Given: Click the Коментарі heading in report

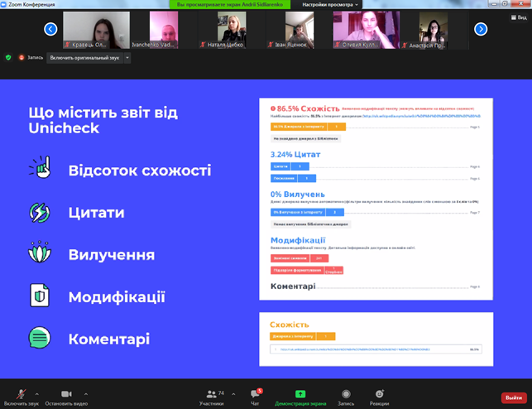Looking at the screenshot, I should click(x=293, y=286).
